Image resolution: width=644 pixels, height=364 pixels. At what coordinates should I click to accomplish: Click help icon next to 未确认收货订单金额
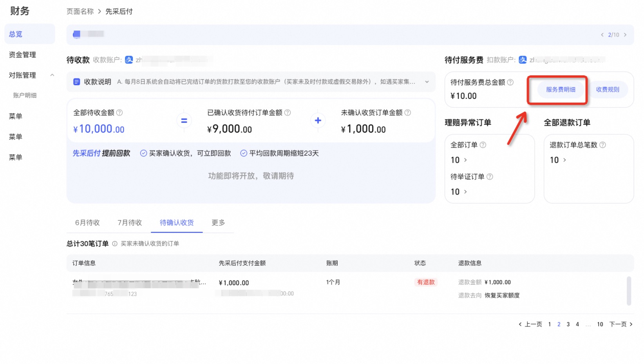click(x=408, y=113)
